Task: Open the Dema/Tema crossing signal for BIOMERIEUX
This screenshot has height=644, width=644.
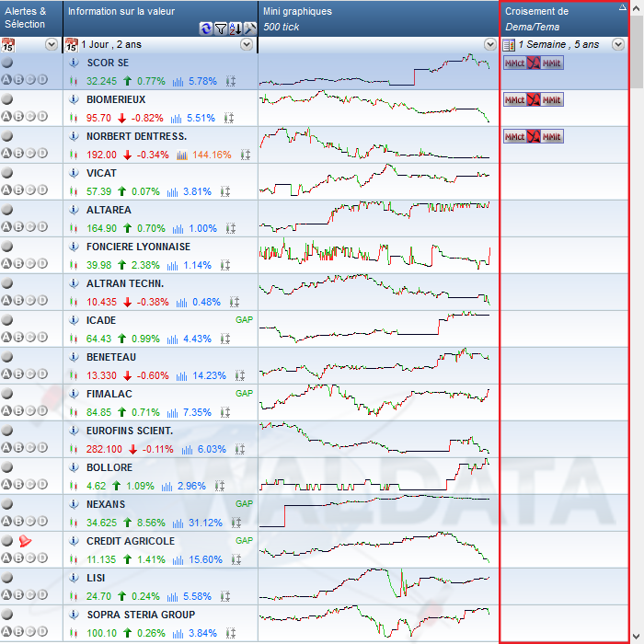Action: pyautogui.click(x=534, y=99)
